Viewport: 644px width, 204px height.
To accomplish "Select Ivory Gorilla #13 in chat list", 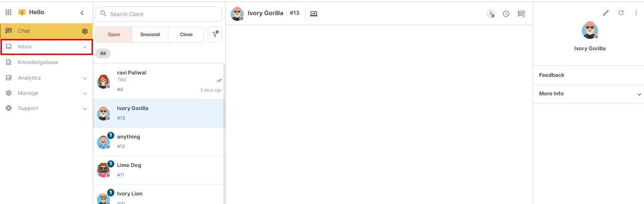I will tap(158, 113).
